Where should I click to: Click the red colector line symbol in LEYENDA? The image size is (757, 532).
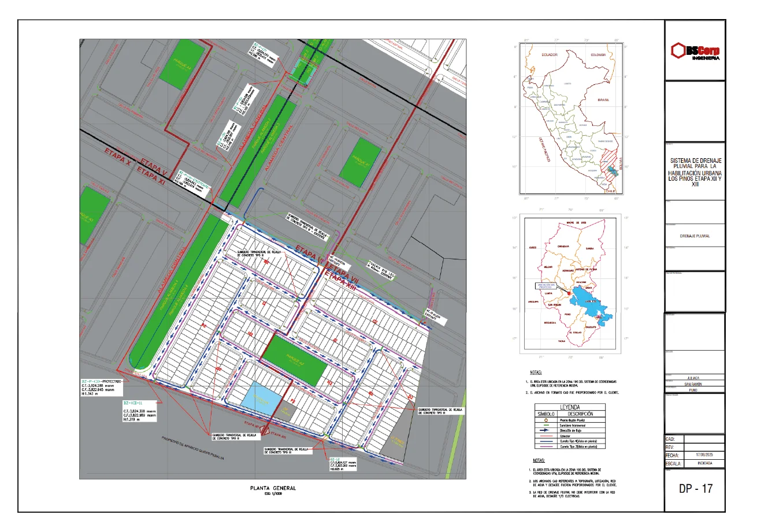(547, 436)
